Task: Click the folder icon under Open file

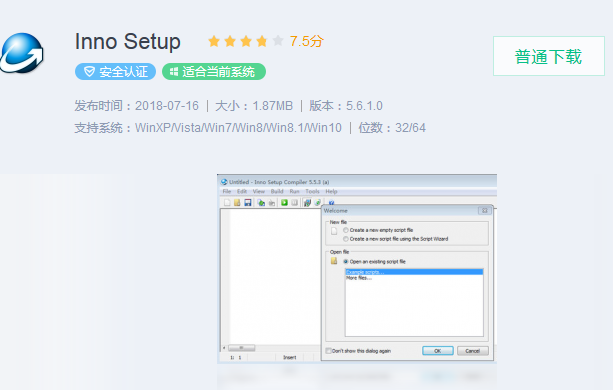Action: pos(334,261)
